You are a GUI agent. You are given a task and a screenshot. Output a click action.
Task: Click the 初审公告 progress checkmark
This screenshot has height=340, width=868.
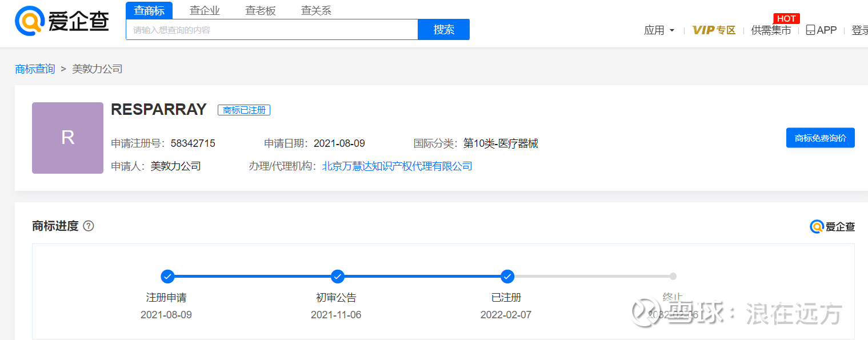point(338,277)
